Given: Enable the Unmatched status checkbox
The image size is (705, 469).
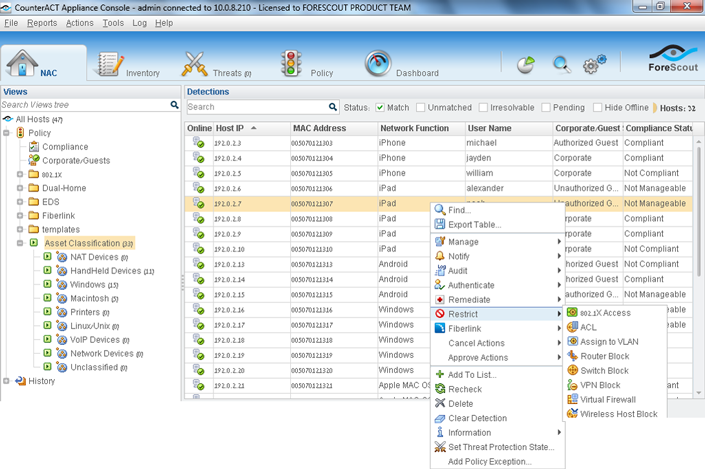Looking at the screenshot, I should 421,107.
